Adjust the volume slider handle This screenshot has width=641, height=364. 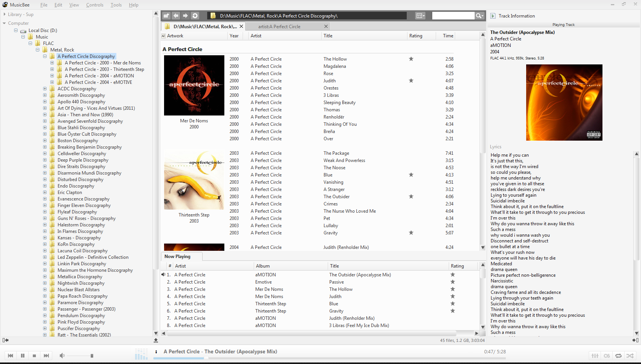click(92, 356)
